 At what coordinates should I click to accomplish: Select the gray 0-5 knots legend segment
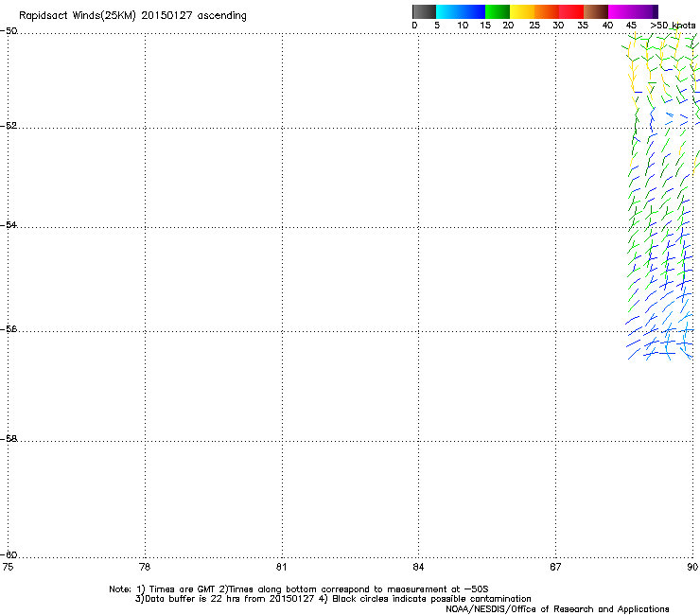tap(424, 11)
